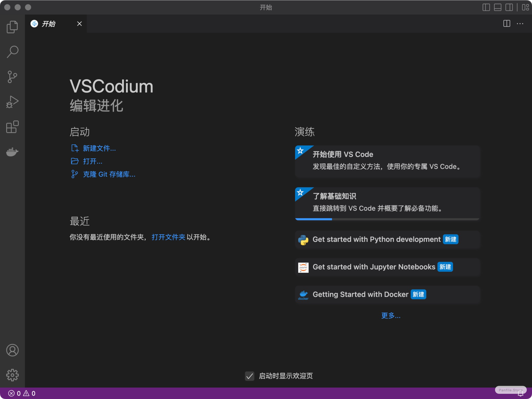The height and width of the screenshot is (399, 532).
Task: Split the editor to the right
Action: [x=507, y=24]
